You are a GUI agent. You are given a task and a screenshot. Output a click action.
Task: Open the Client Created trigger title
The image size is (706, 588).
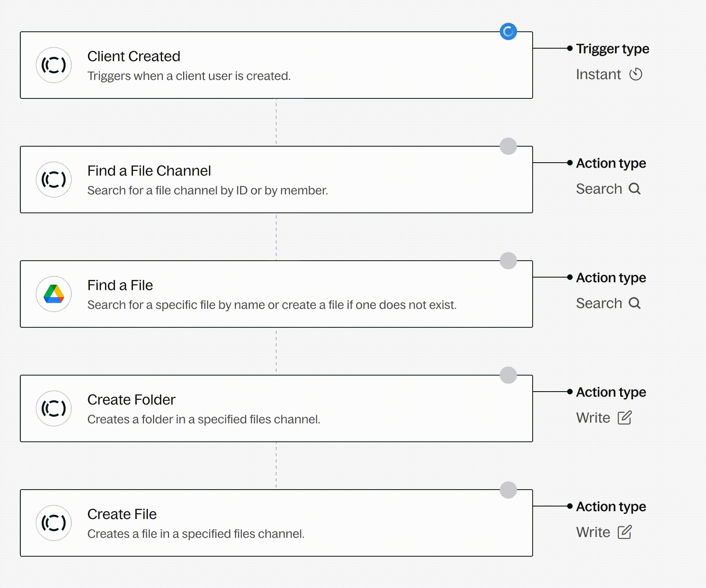pos(133,56)
